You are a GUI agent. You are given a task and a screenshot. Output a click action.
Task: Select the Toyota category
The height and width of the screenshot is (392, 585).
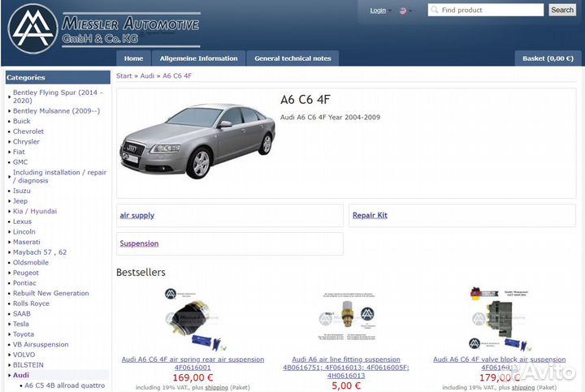(x=23, y=334)
